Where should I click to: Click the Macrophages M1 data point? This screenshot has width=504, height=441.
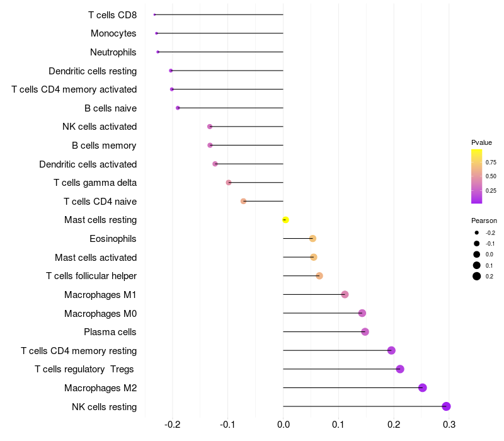(x=345, y=294)
